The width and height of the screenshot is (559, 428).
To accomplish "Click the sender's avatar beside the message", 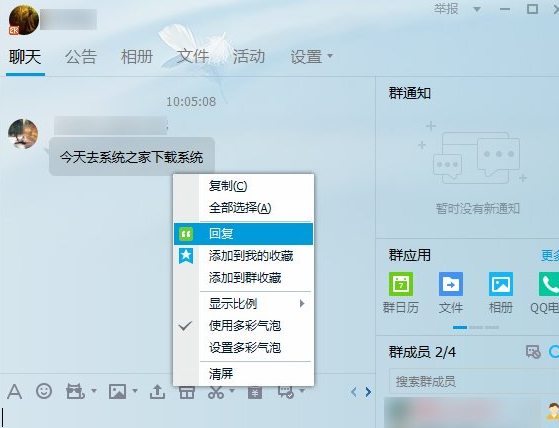I will point(23,134).
